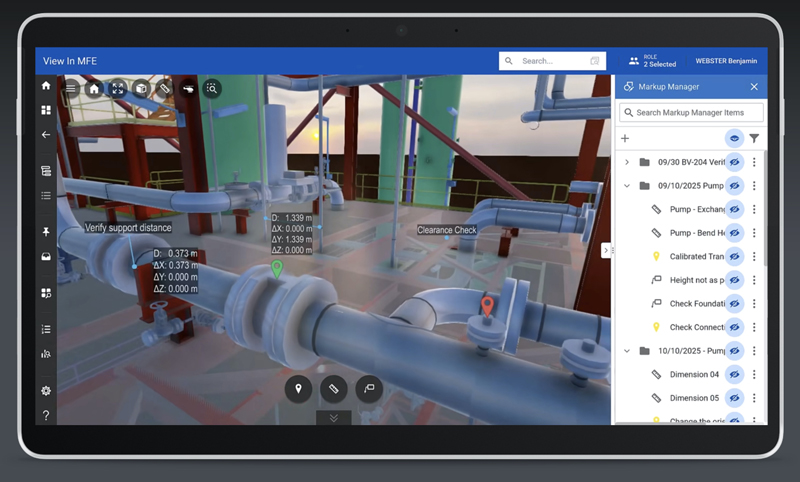The width and height of the screenshot is (800, 482).
Task: Hide the Calibrated Tran markup item
Action: pyautogui.click(x=734, y=257)
